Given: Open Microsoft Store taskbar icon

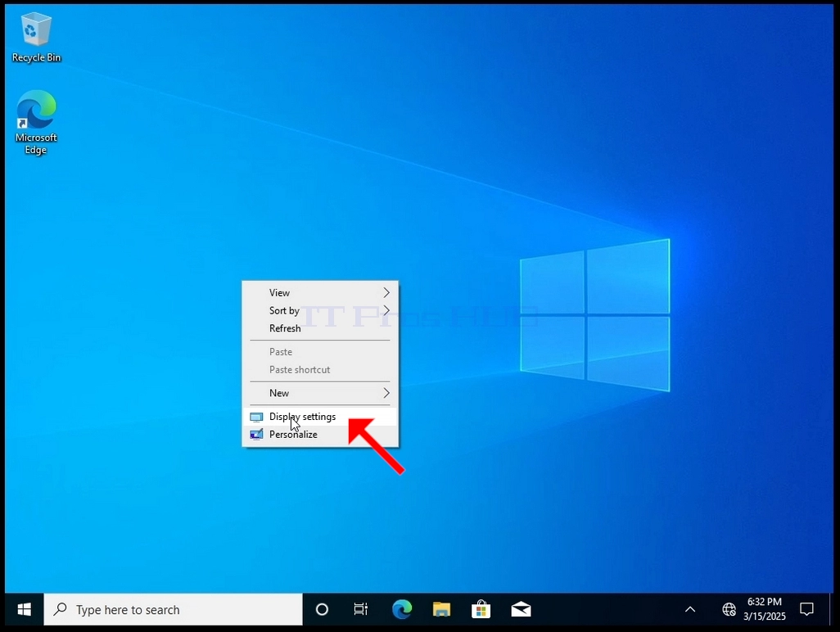Looking at the screenshot, I should tap(481, 609).
